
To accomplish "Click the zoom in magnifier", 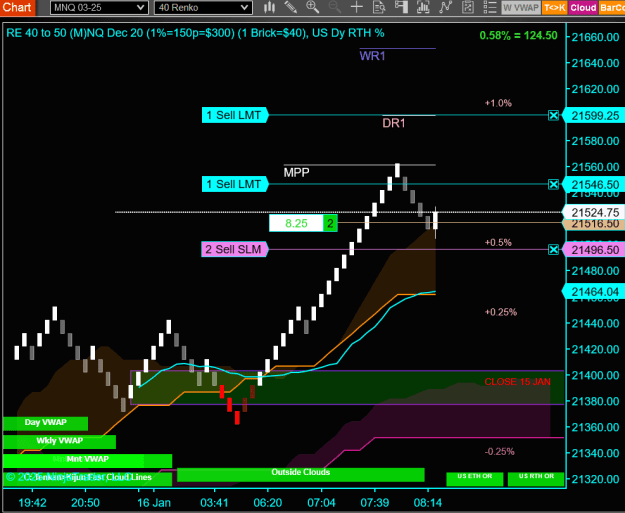I will 312,7.
